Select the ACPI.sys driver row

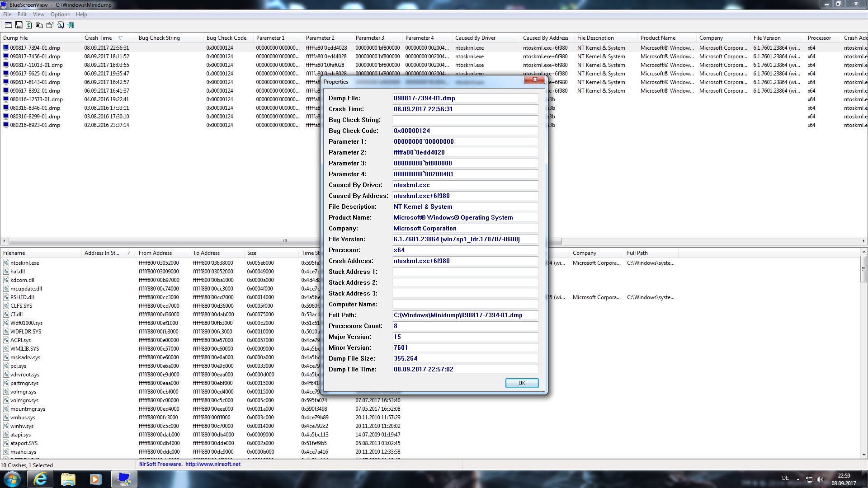tap(20, 340)
